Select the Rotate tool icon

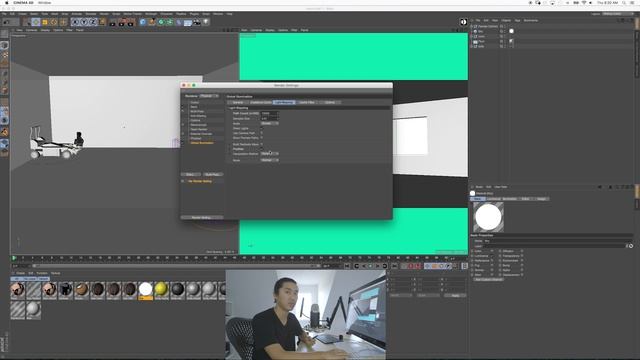[x=54, y=22]
